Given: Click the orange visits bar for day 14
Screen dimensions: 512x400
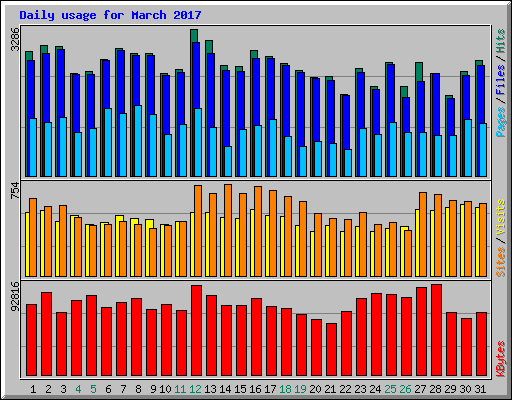Looking at the screenshot, I should pyautogui.click(x=228, y=230).
